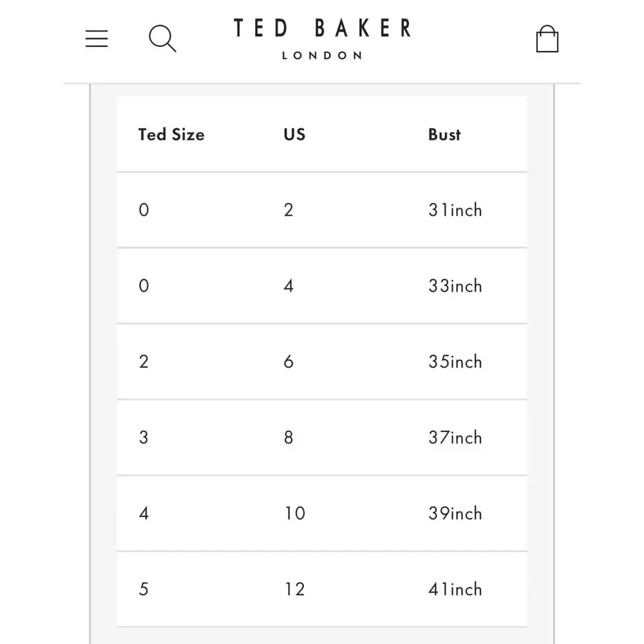The image size is (644, 644).
Task: Click the US column header
Action: 294,135
